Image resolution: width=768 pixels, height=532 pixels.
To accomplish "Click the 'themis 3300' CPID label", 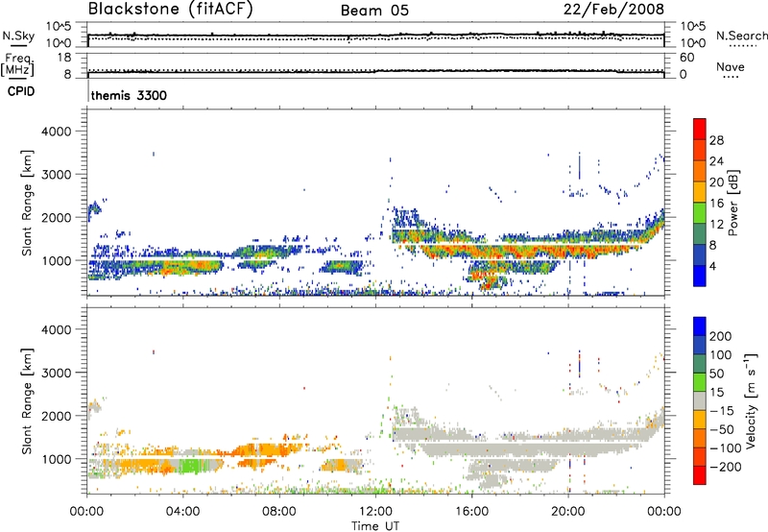I will click(x=129, y=95).
